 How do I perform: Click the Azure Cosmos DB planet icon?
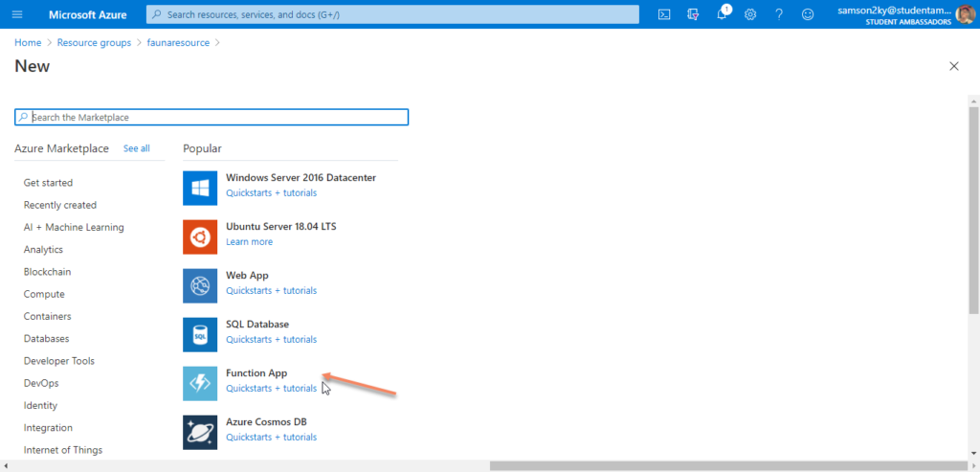(200, 432)
